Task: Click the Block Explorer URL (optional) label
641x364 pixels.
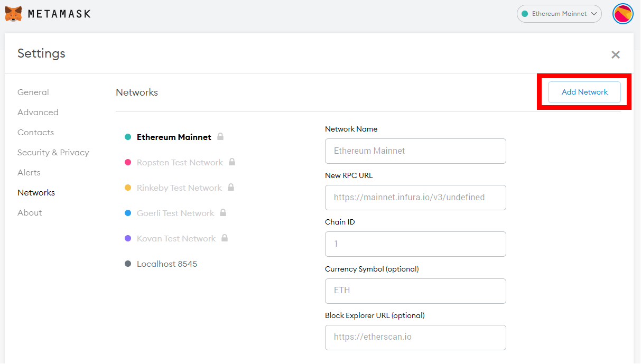Action: (375, 315)
